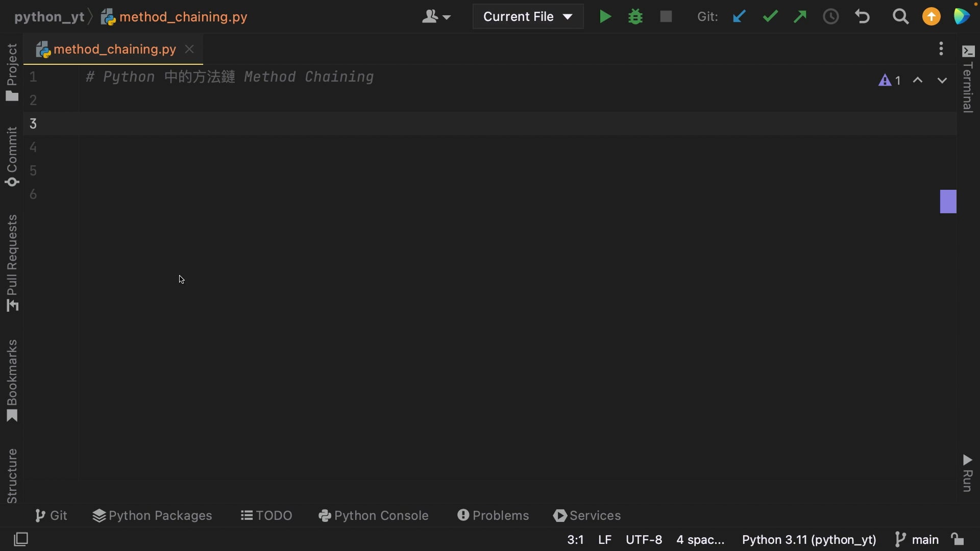980x551 pixels.
Task: Toggle read-only lock icon in status bar
Action: (x=957, y=539)
